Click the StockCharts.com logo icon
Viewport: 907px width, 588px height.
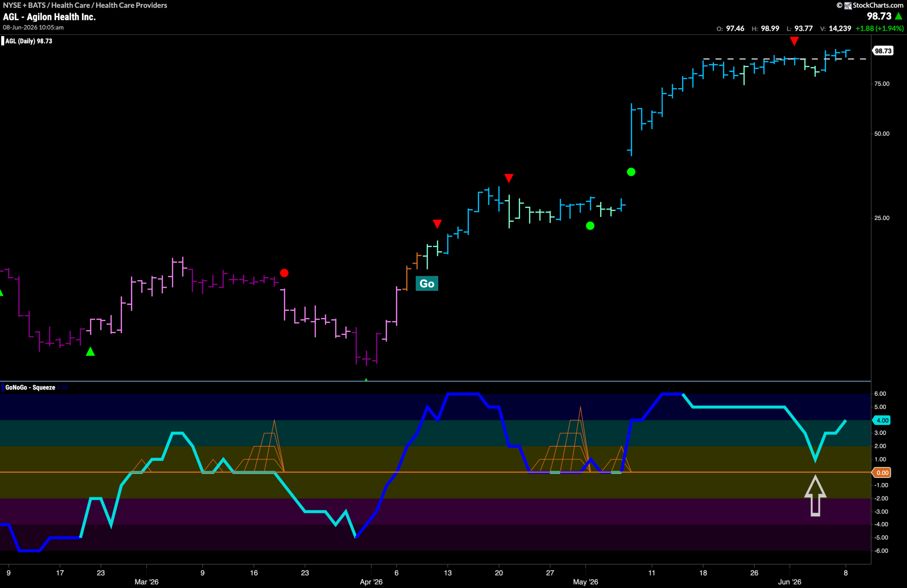point(848,5)
